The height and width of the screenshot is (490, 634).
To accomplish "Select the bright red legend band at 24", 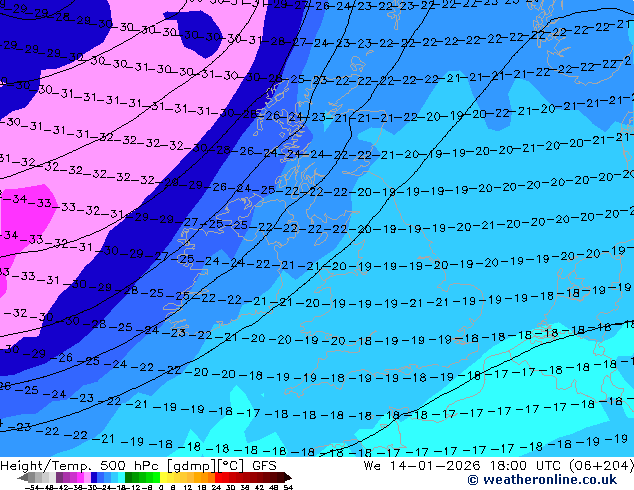I will [x=218, y=477].
